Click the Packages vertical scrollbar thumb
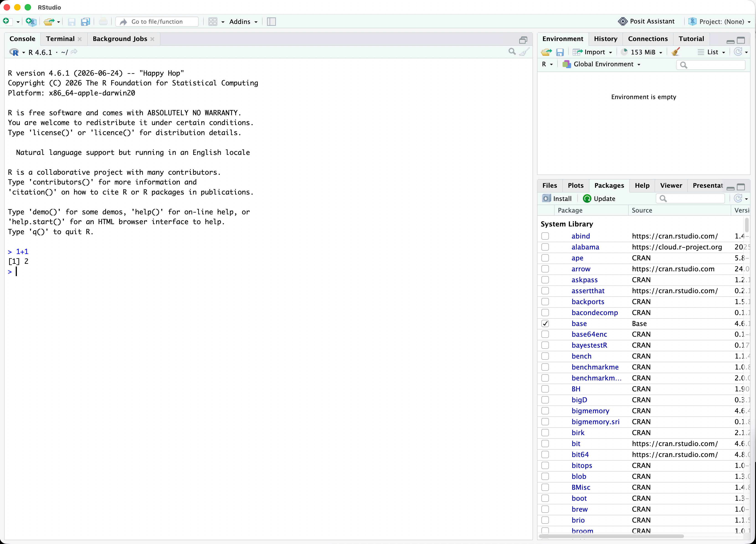Viewport: 756px width, 544px height. coord(746,225)
